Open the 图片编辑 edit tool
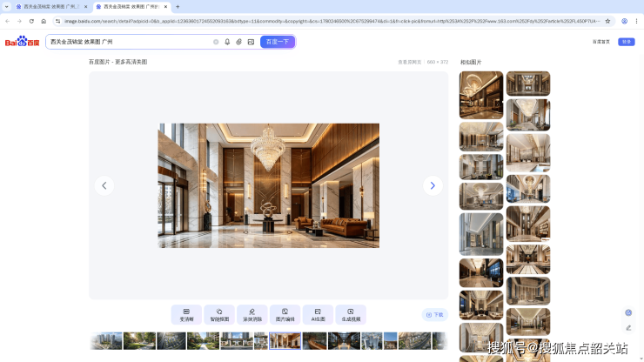The width and height of the screenshot is (644, 362). [285, 315]
